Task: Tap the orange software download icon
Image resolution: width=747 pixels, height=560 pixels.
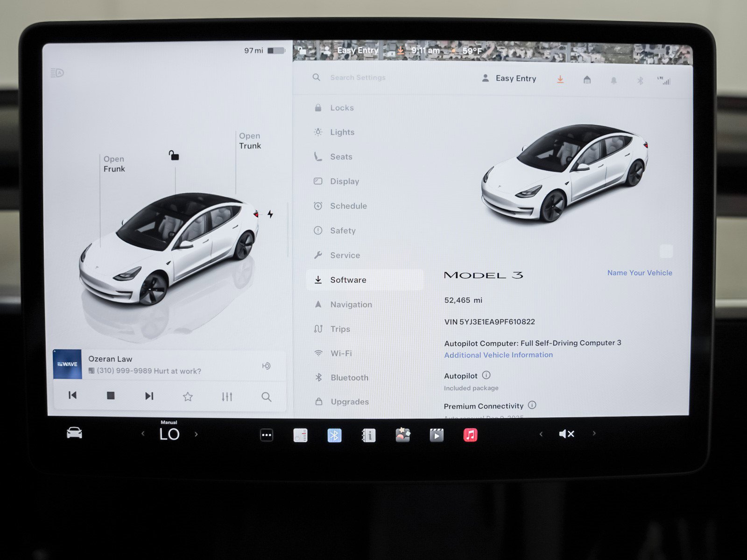Action: [x=560, y=80]
